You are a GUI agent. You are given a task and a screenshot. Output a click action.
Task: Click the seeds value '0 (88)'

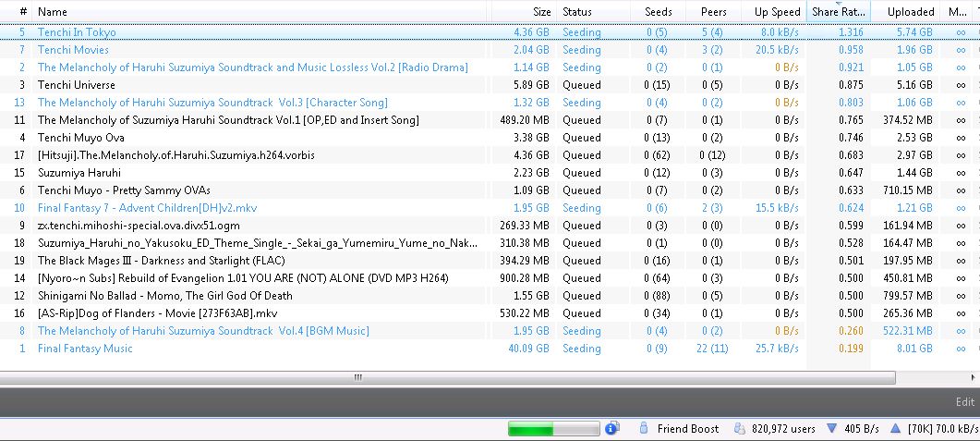pos(659,295)
